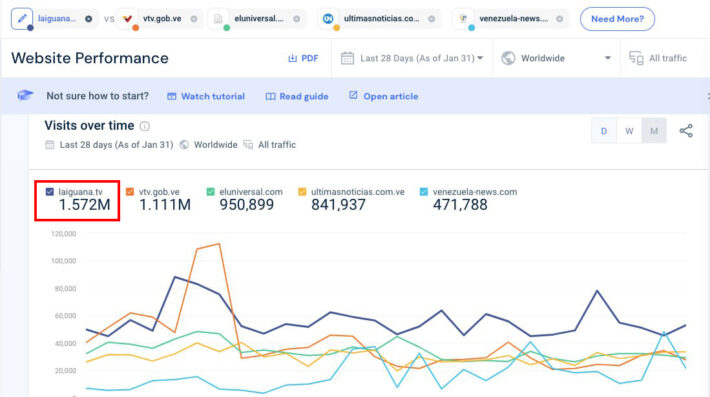Click the info icon next to Visits over time
The image size is (710, 397).
(x=144, y=126)
